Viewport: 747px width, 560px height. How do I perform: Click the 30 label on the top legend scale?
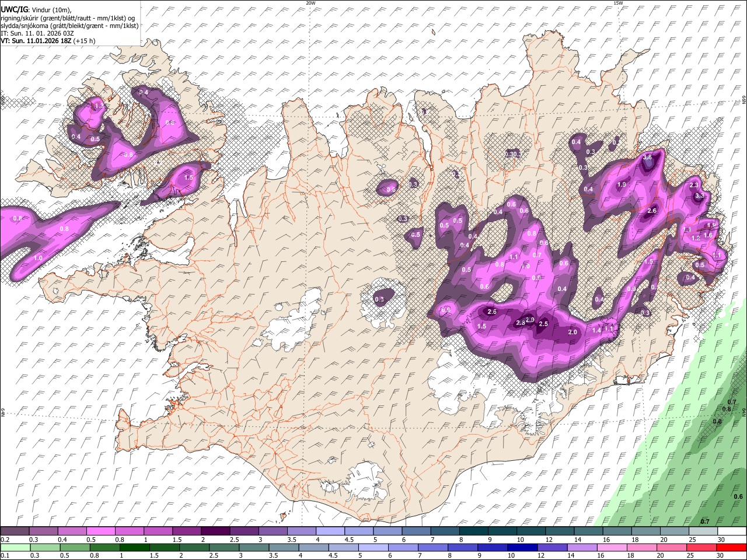tap(721, 540)
